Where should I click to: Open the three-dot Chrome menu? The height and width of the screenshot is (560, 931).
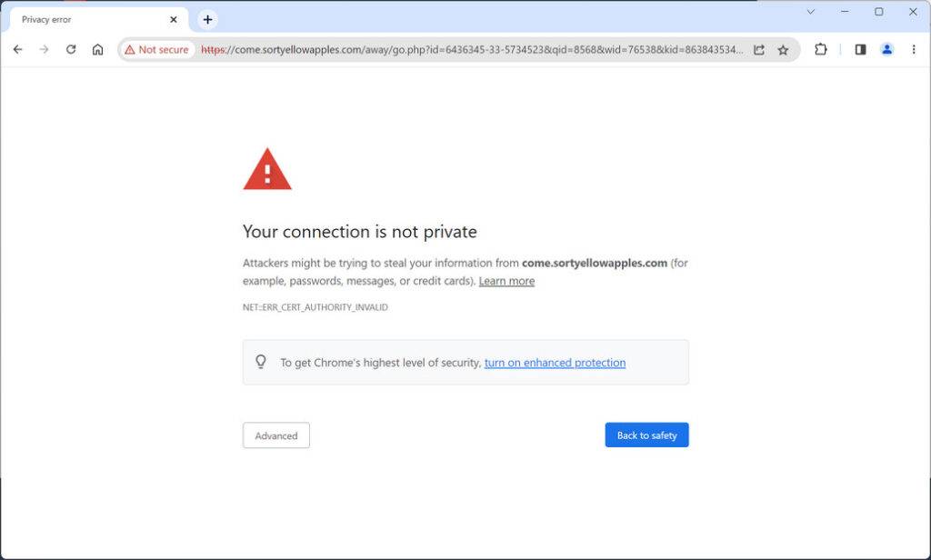[914, 50]
